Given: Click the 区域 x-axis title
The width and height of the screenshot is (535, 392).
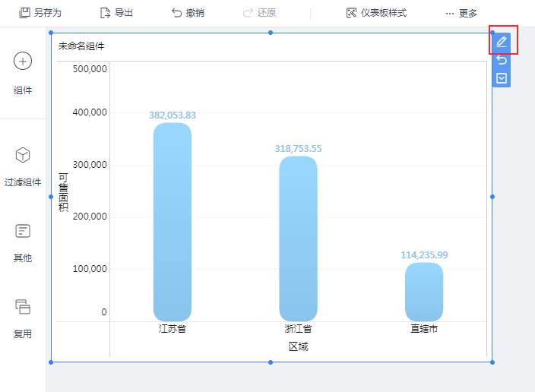Looking at the screenshot, I should click(298, 346).
